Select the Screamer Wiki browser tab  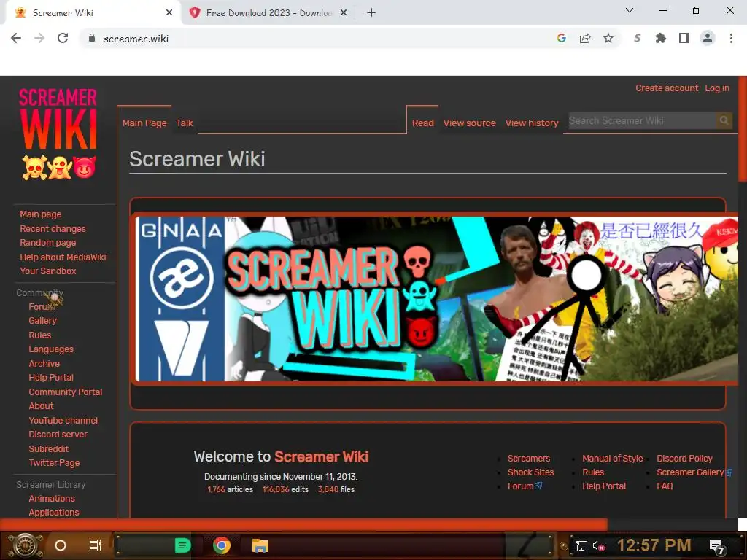[93, 13]
